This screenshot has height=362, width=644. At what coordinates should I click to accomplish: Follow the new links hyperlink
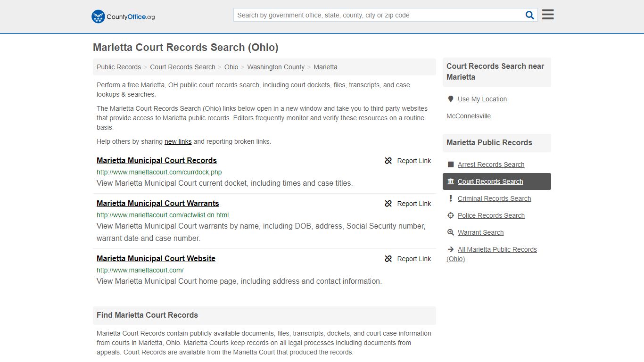pos(178,141)
